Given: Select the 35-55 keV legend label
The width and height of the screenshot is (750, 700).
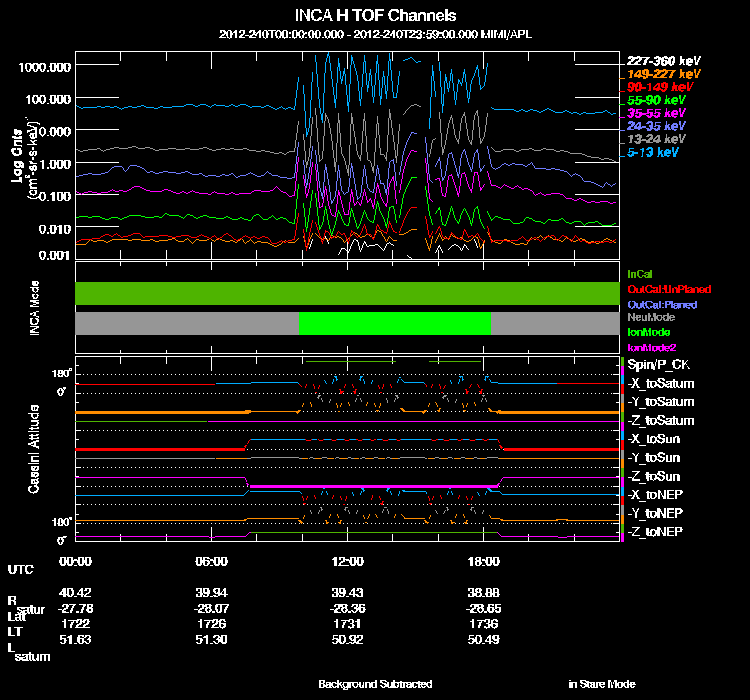Looking at the screenshot, I should click(x=656, y=113).
